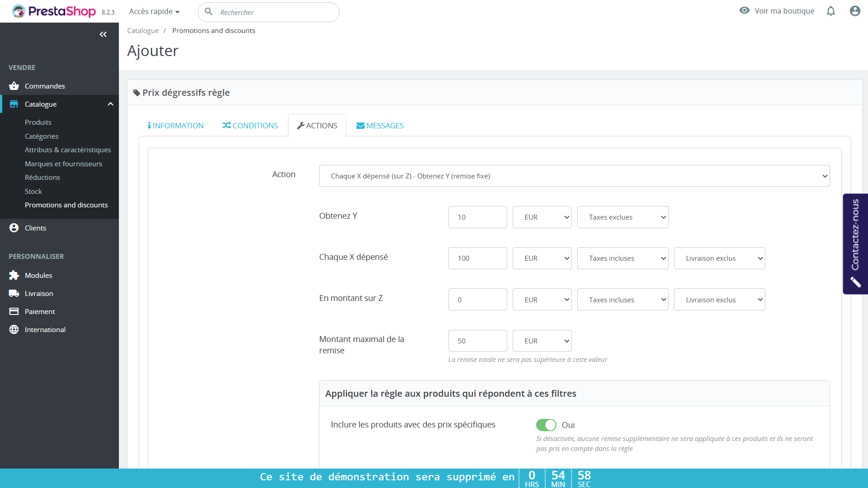Open Obtenez Y taxes exclues dropdown

[x=623, y=217]
